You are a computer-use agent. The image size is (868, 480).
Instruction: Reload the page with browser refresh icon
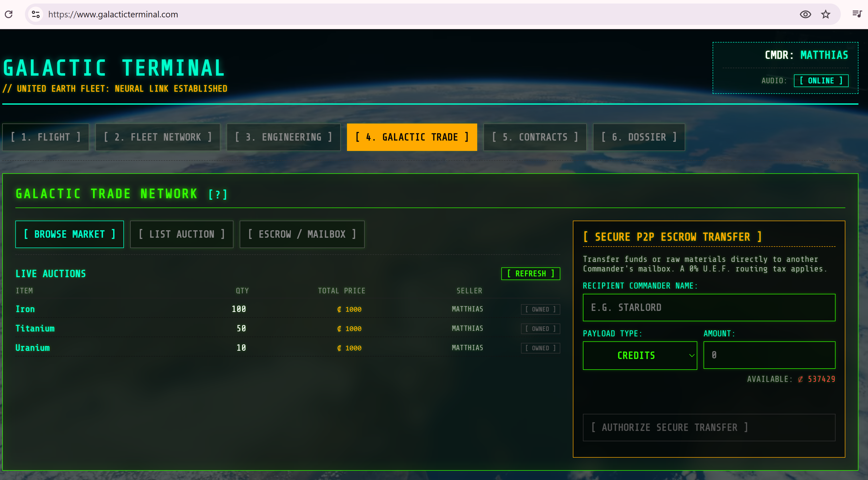tap(9, 14)
